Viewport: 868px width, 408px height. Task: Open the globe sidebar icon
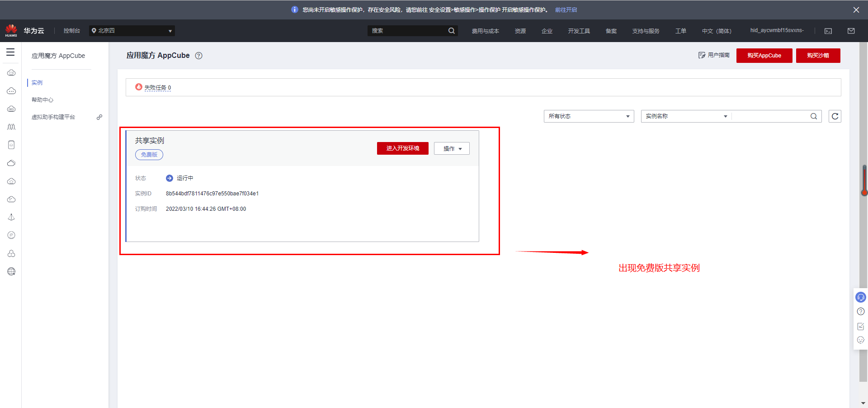(11, 271)
